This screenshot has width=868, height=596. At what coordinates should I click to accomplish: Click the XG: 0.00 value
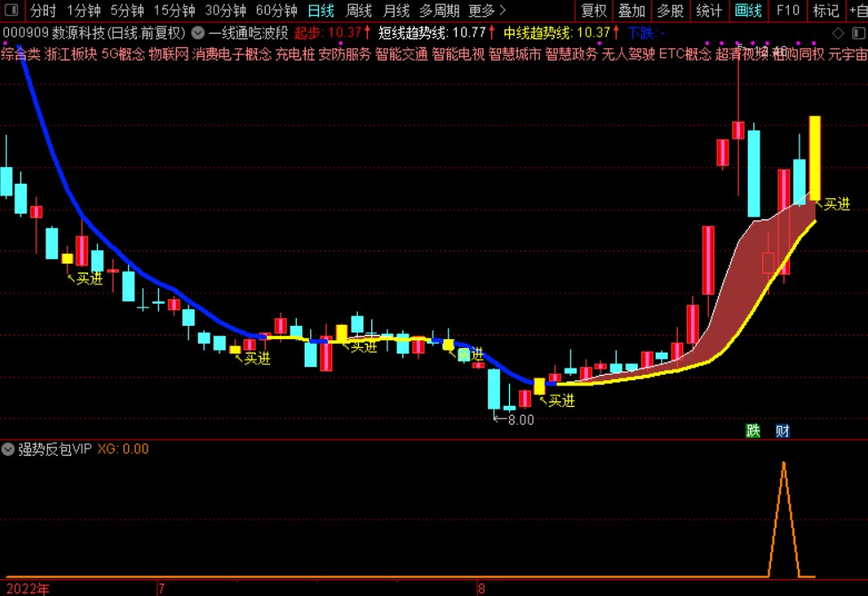tap(123, 449)
